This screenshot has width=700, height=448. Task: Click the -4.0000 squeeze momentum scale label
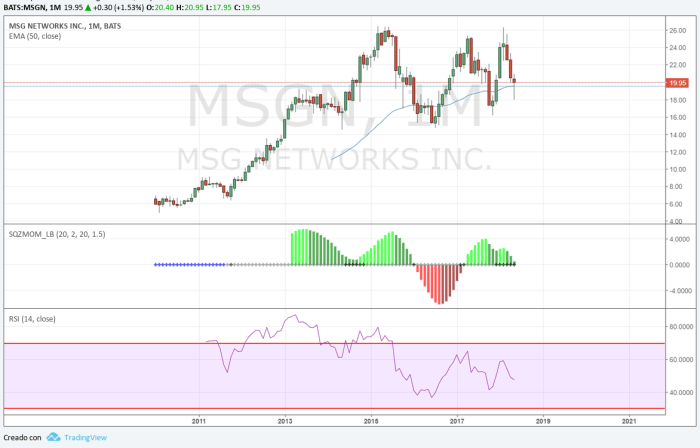pos(679,291)
